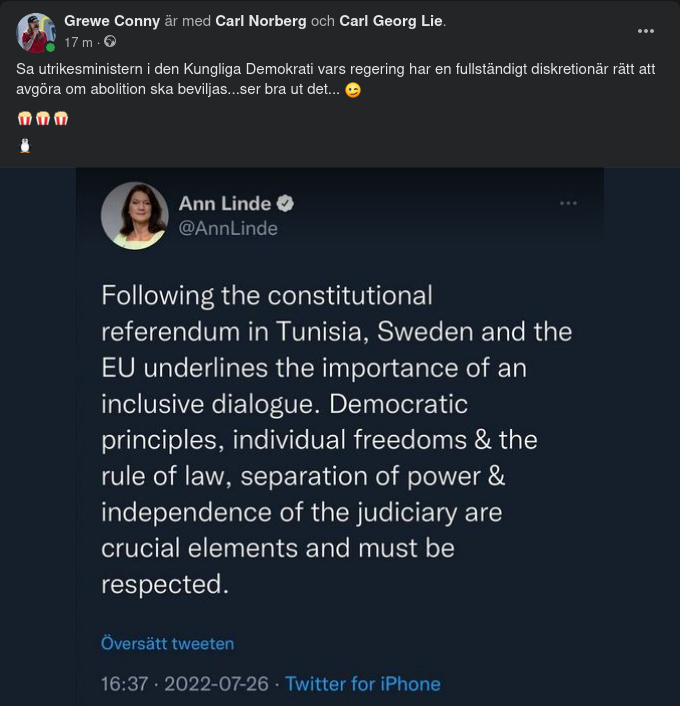Click the penguin emoji
This screenshot has height=706, width=680.
25,146
